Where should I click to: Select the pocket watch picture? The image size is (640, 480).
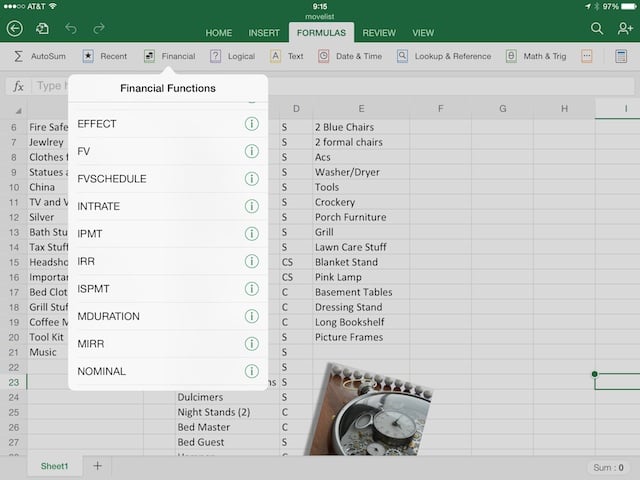[x=369, y=409]
